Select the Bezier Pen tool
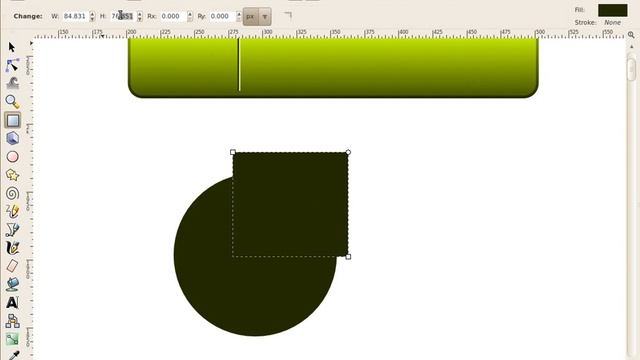 click(x=12, y=229)
